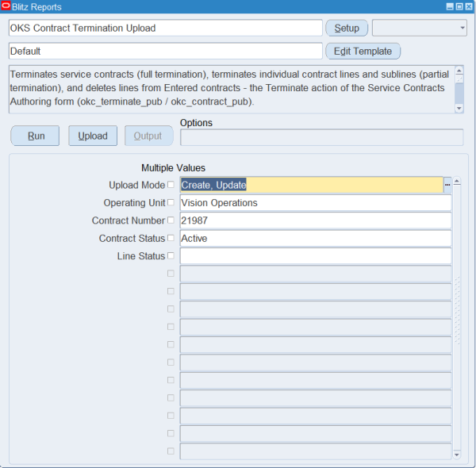Click the Contract Number label

pos(129,221)
